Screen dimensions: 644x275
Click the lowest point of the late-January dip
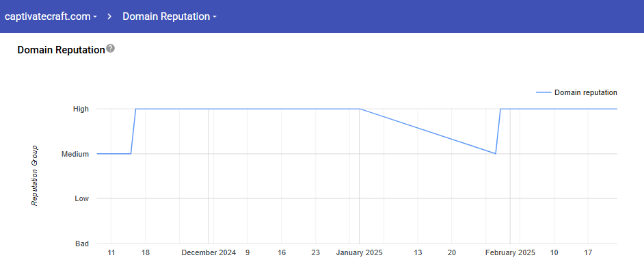[495, 154]
